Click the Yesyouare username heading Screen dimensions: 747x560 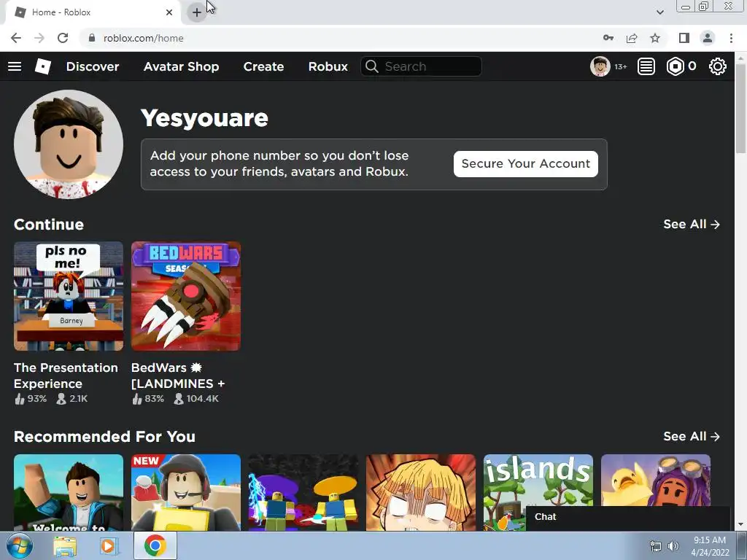(204, 118)
